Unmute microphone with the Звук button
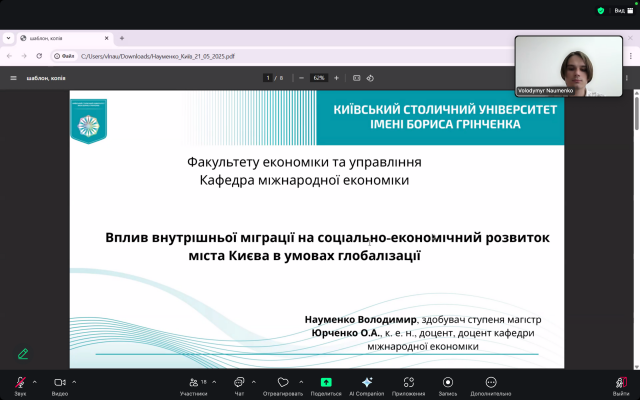 20,383
